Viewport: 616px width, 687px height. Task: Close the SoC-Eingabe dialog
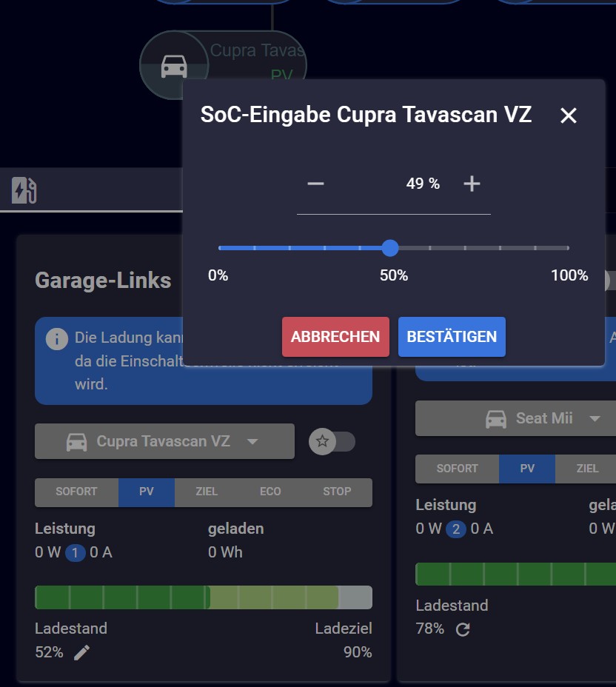pyautogui.click(x=568, y=115)
